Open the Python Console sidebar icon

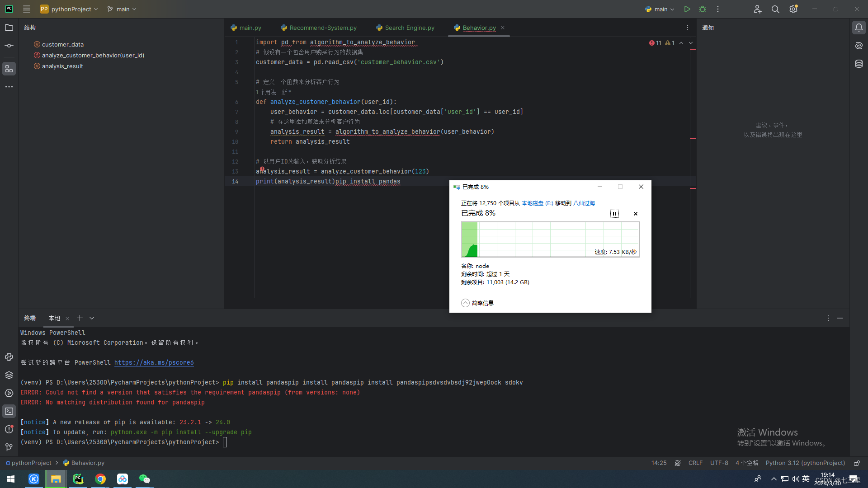coord(9,357)
